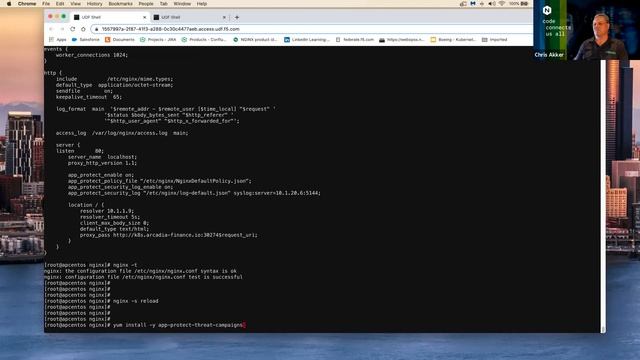The width and height of the screenshot is (640, 360).
Task: Click the 'app_protect_security_log_enable on;' line
Action: 120,187
